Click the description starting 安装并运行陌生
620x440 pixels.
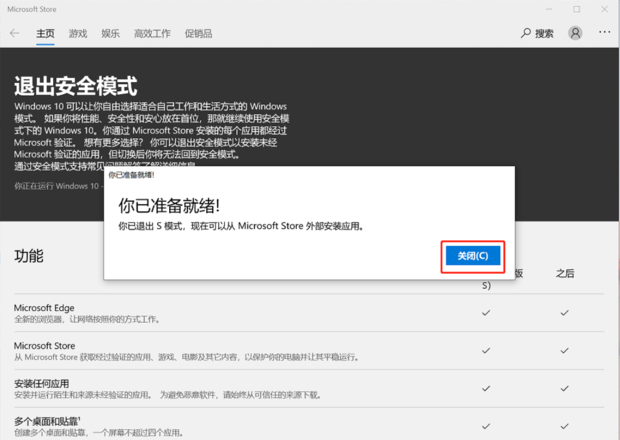[168, 395]
